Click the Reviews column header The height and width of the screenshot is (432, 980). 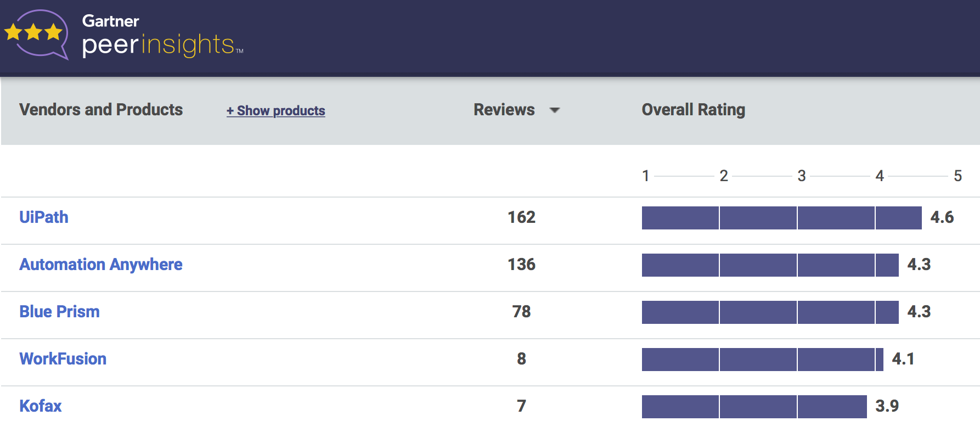pos(504,110)
